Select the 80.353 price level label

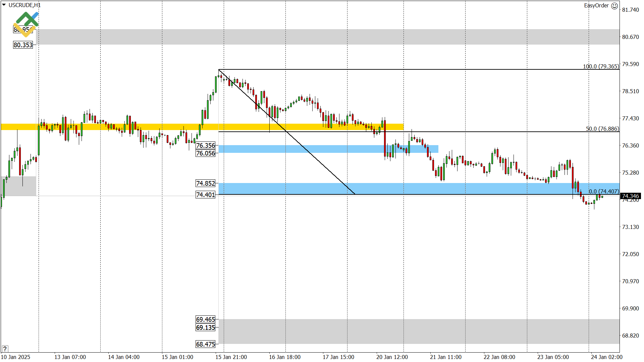23,45
